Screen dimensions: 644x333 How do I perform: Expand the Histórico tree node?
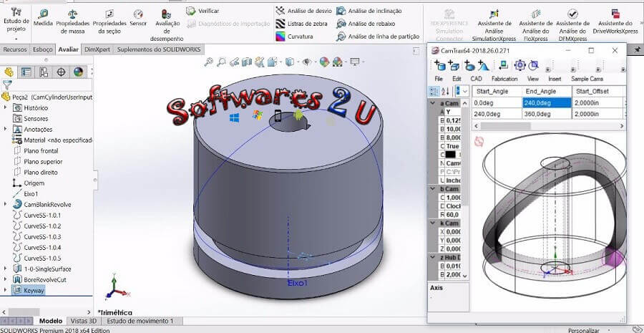tap(5, 107)
